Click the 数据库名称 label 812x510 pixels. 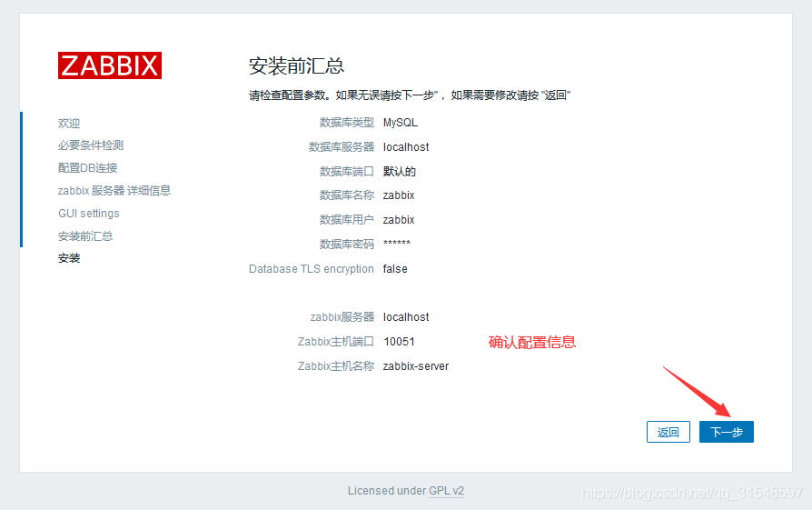(x=346, y=195)
